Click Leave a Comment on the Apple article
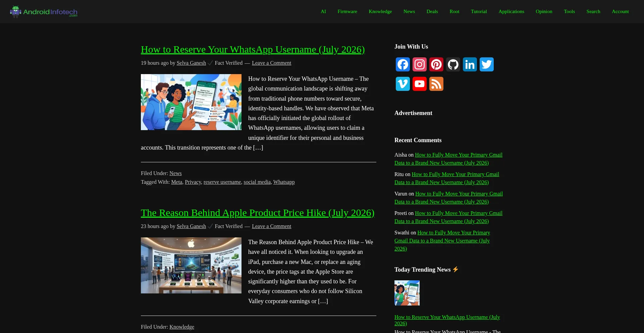Image resolution: width=644 pixels, height=333 pixels. pyautogui.click(x=272, y=226)
